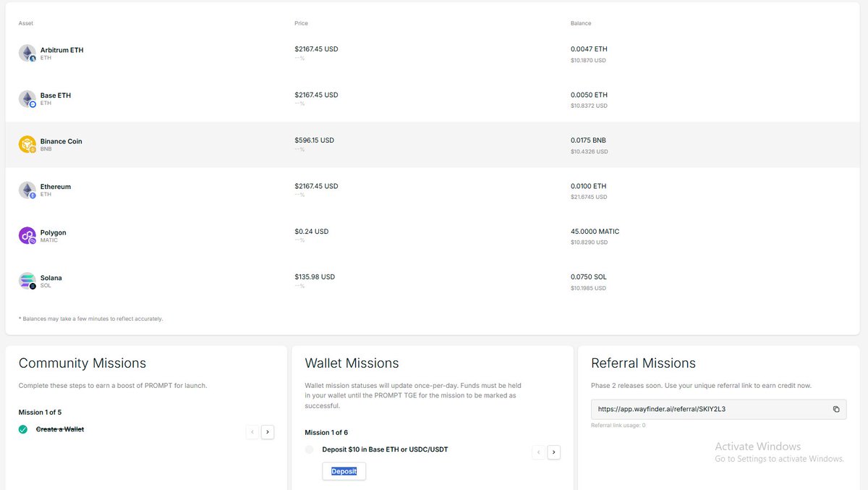
Task: Click the Solana SOL coin icon
Action: [x=27, y=282]
